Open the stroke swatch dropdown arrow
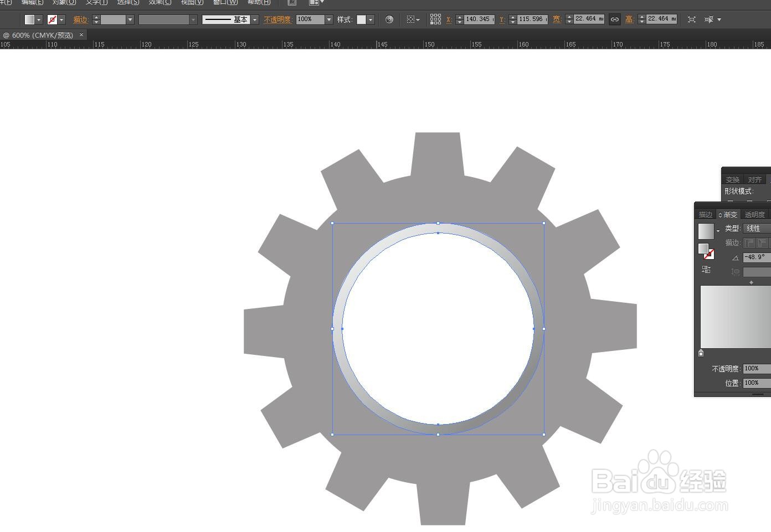771x532 pixels. [x=61, y=19]
